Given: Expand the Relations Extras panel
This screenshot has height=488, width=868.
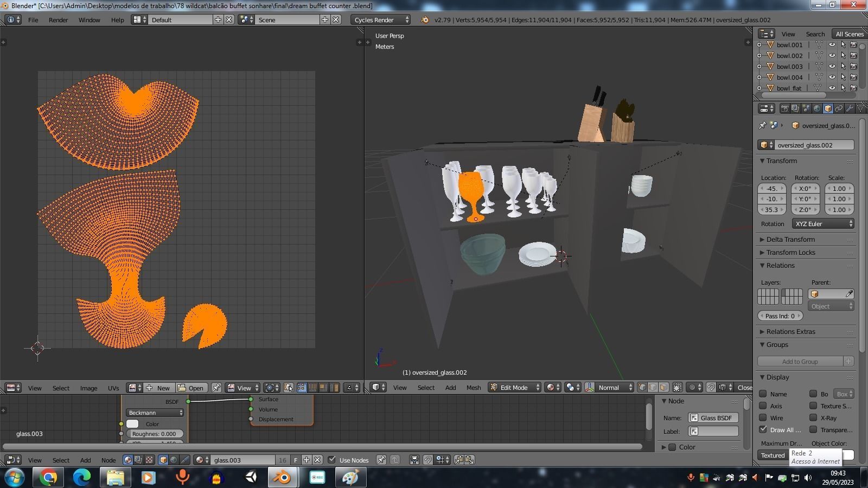Looking at the screenshot, I should click(790, 332).
